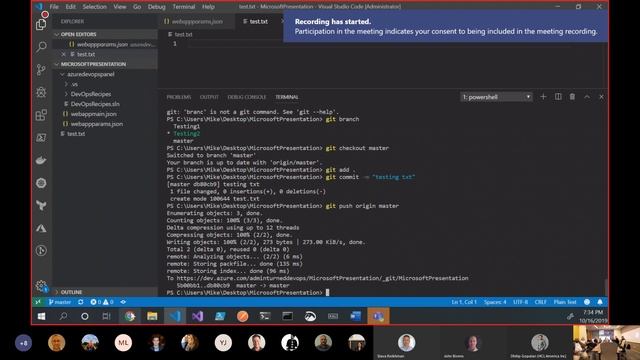
Task: Click the feedback smiley in status bar
Action: [587, 302]
